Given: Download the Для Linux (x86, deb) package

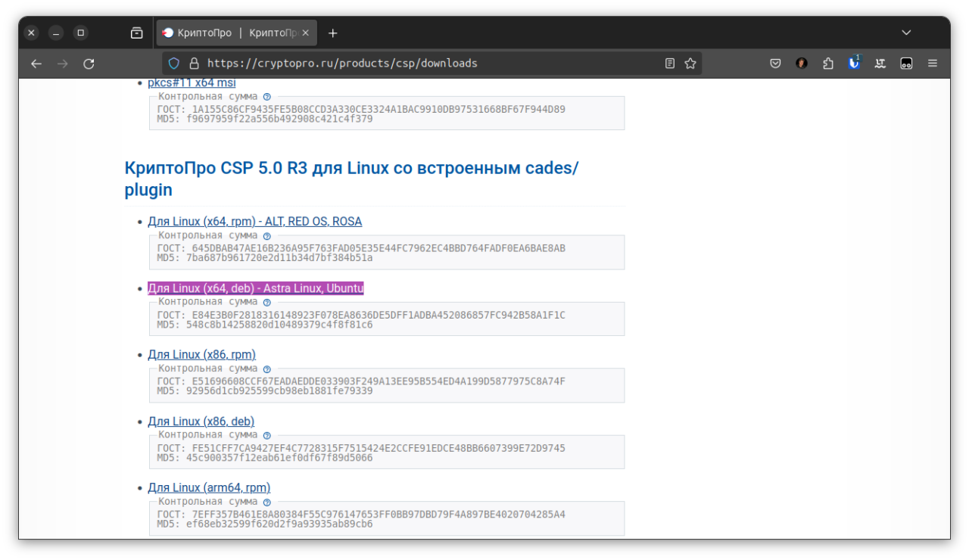Looking at the screenshot, I should point(201,421).
